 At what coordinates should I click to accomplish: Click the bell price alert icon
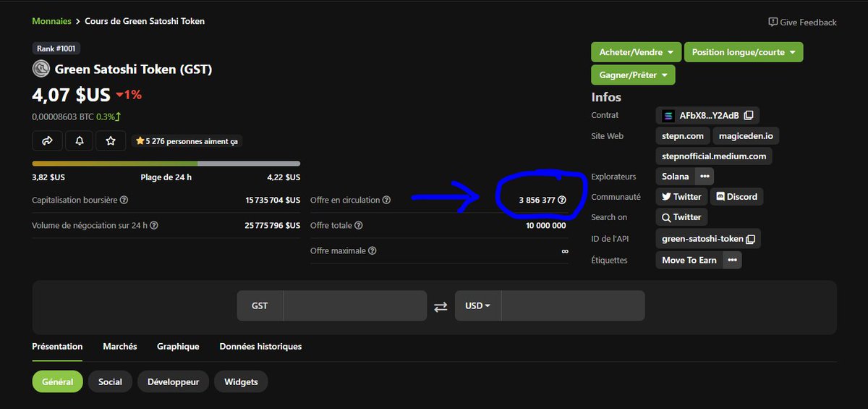(x=79, y=141)
